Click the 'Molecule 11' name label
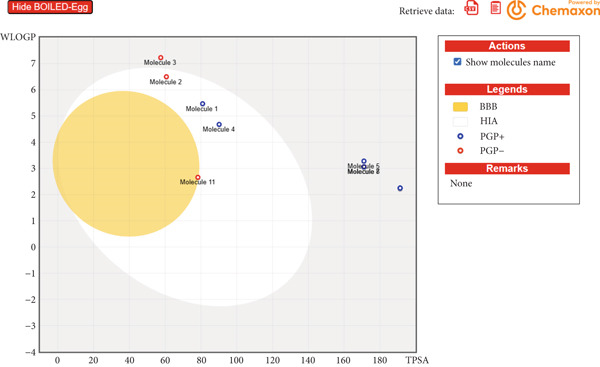Viewport: 600px width, 367px height. point(197,182)
